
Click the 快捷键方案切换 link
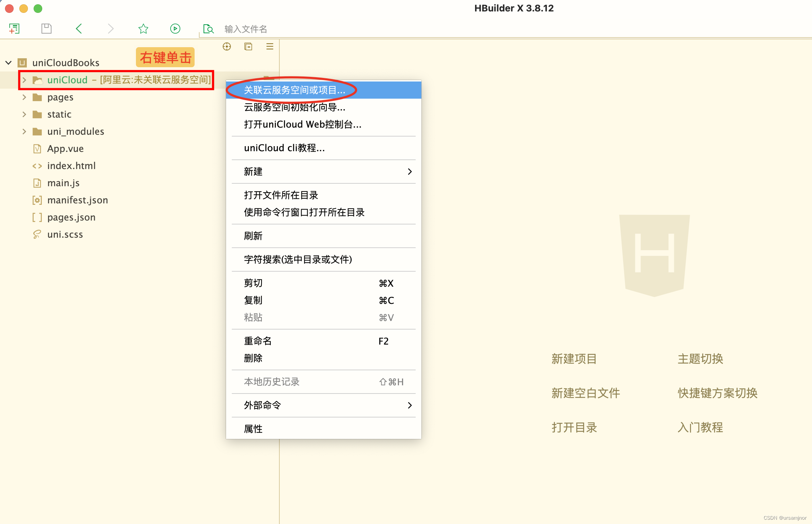click(x=718, y=393)
